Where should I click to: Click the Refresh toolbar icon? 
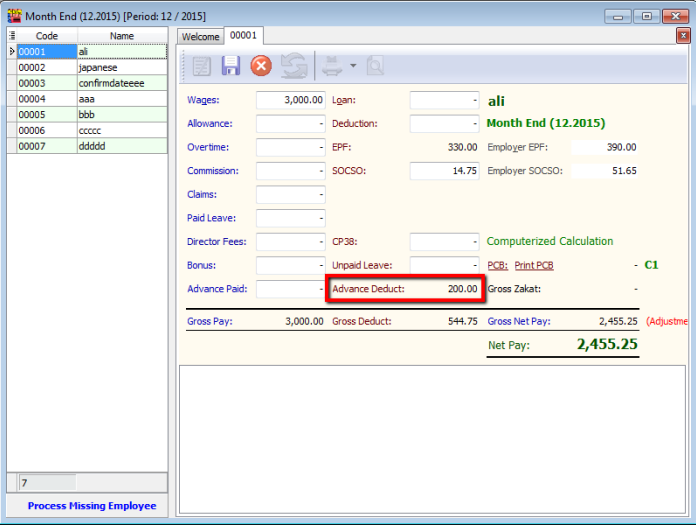pos(293,67)
